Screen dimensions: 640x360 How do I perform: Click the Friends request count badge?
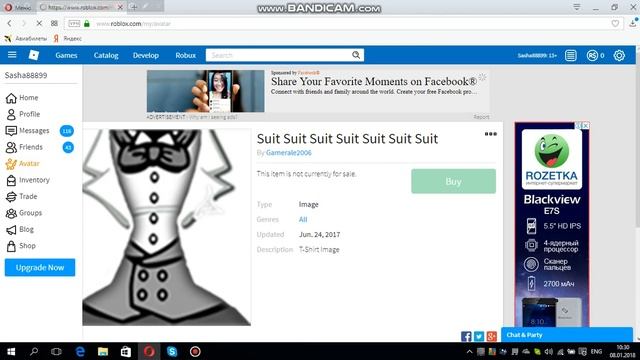[x=68, y=147]
